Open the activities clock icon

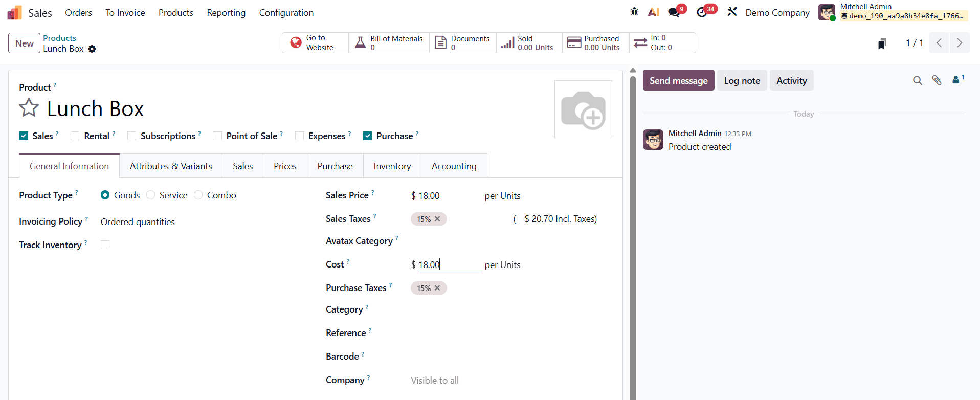tap(702, 12)
